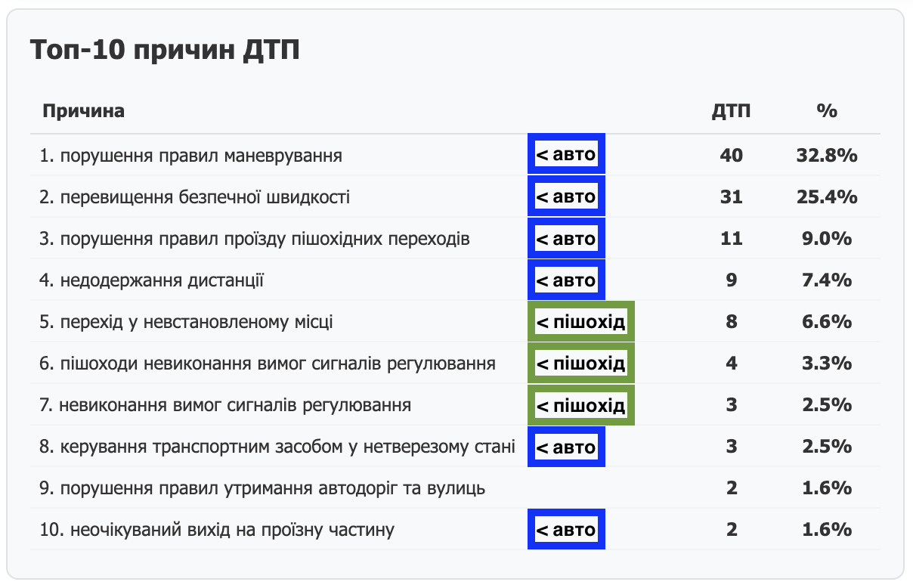The image size is (913, 588).
Task: Click the "< авто" badge for порушення правил маневрування
Action: pos(566,156)
